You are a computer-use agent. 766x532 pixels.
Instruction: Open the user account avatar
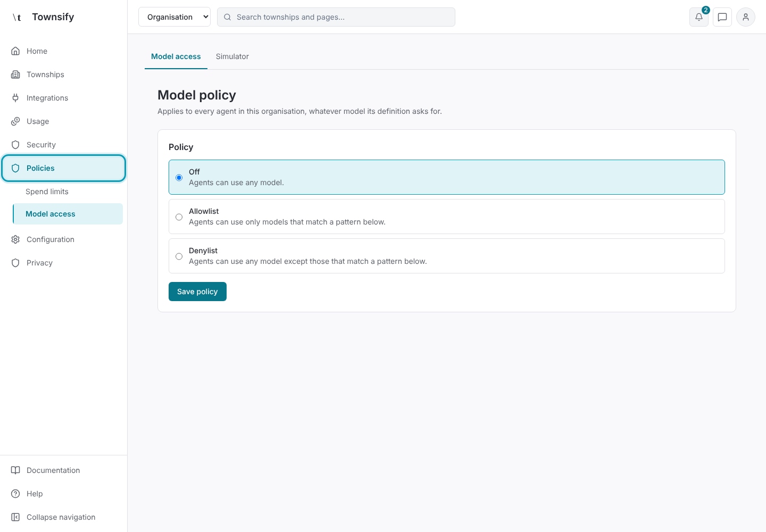(x=746, y=17)
